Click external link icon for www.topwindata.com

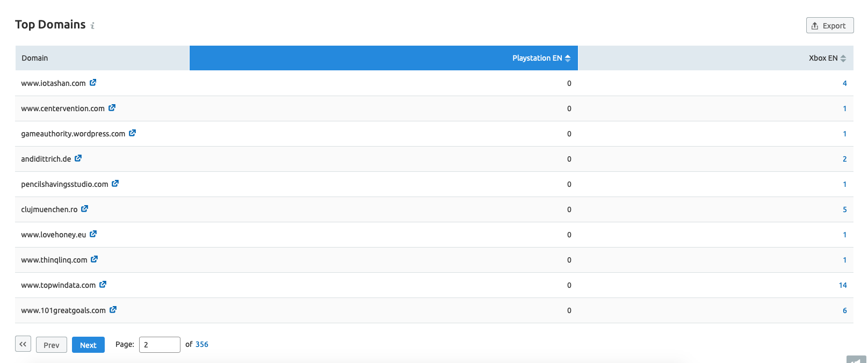point(103,285)
